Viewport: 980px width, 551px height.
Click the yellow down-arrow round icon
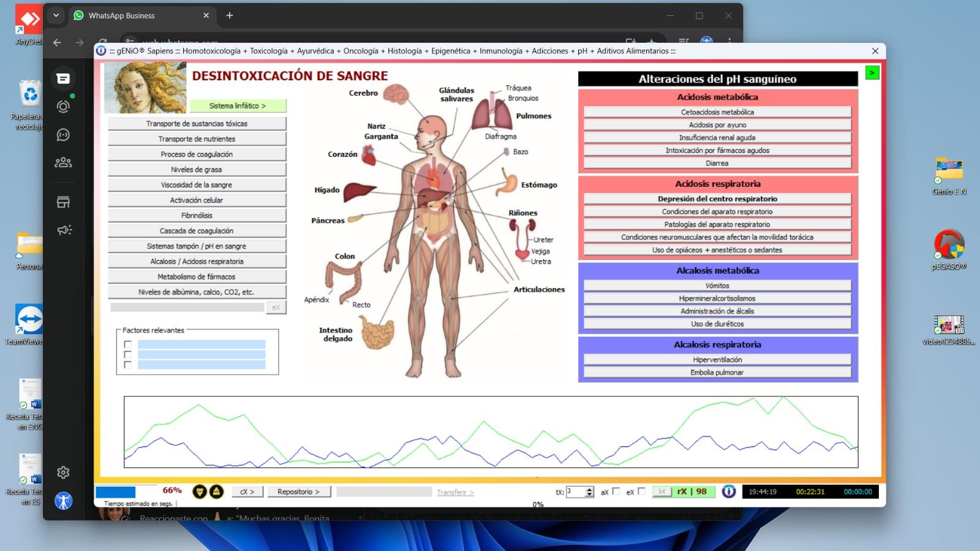[199, 492]
